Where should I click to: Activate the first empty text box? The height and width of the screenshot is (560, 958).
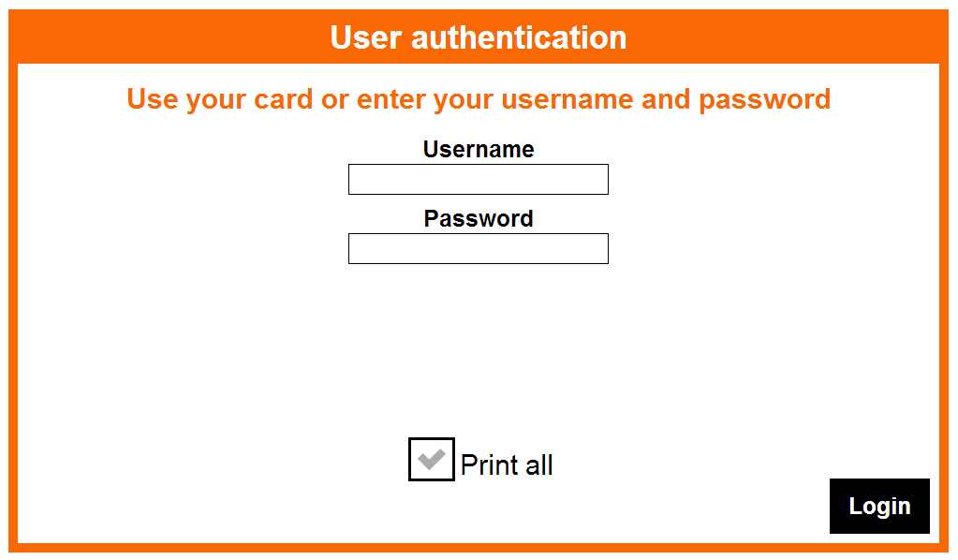tap(478, 179)
